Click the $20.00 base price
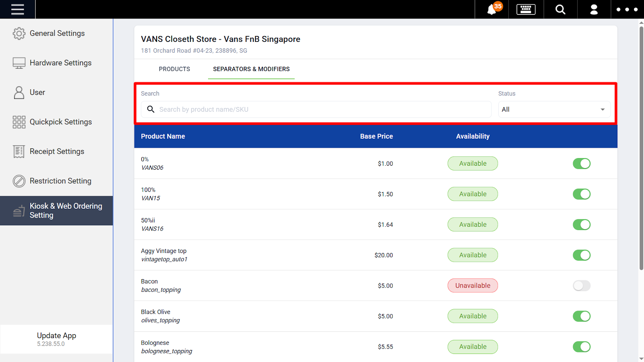Screen dimensions: 644x362 [x=384, y=255]
